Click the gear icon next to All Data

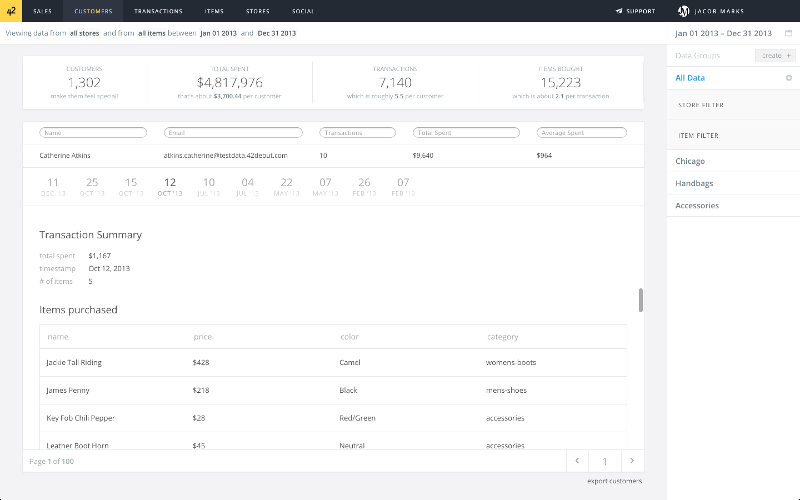pos(789,78)
